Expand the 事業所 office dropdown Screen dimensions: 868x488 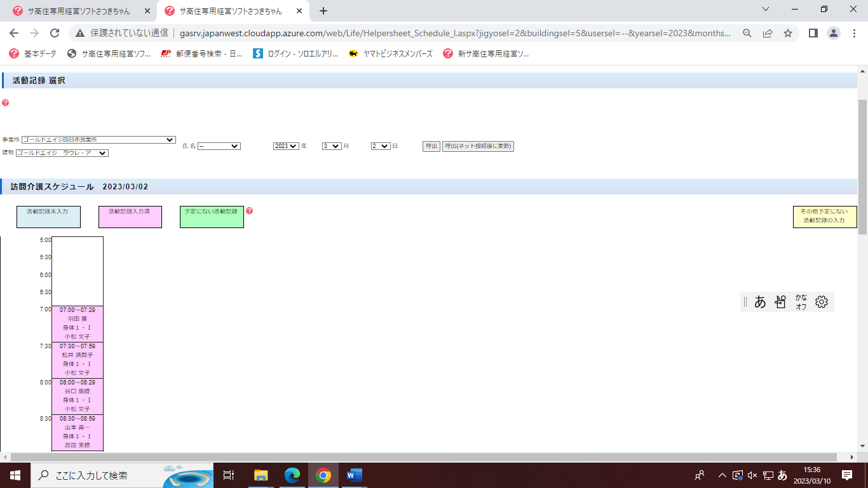point(98,140)
